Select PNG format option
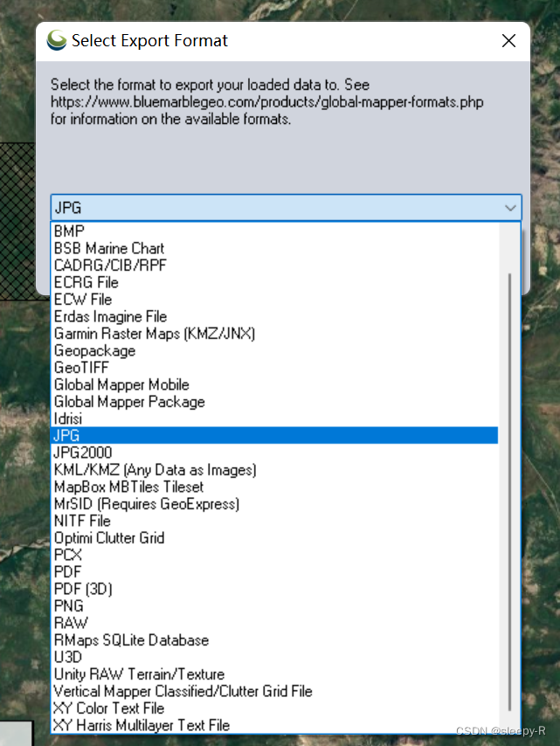 tap(274, 606)
